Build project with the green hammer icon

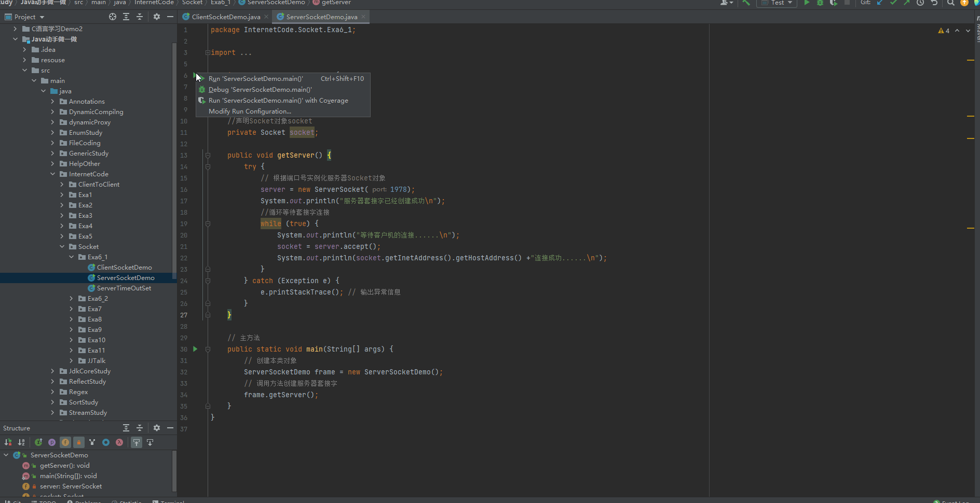coord(746,3)
